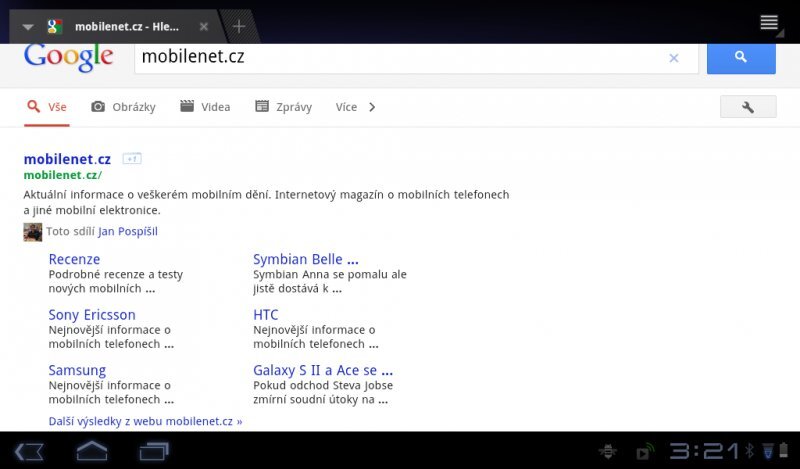The height and width of the screenshot is (469, 800).
Task: Clear the search field with the X icon
Action: click(x=673, y=58)
